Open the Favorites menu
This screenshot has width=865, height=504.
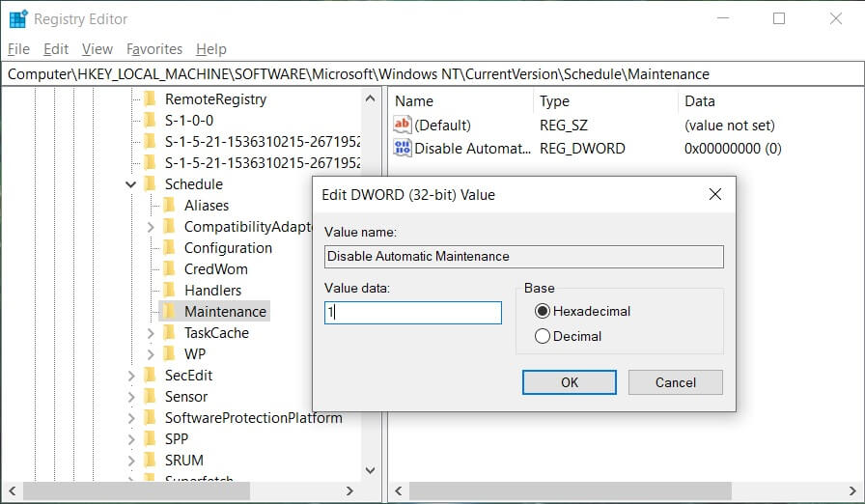click(154, 48)
